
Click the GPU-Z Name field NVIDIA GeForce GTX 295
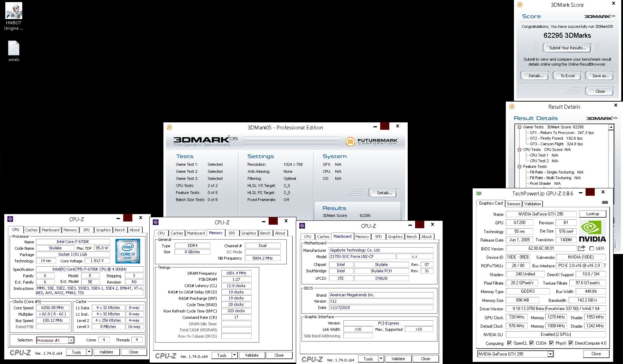click(x=541, y=214)
